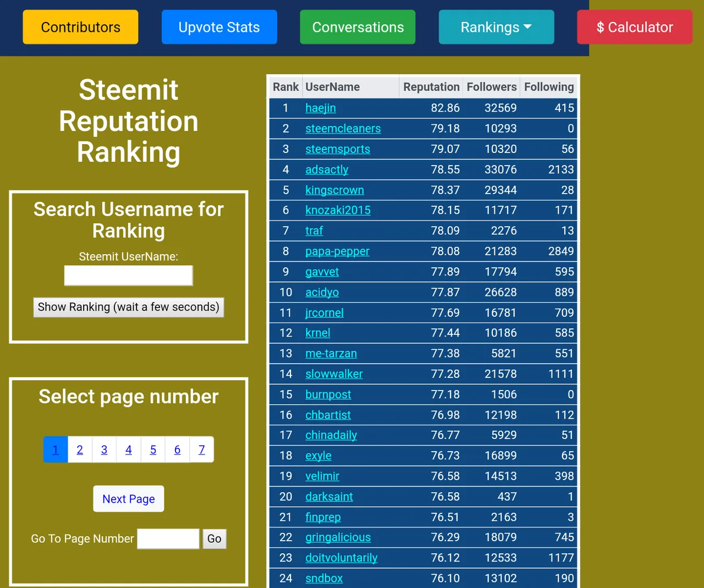Go to page 6 in pagination
The width and height of the screenshot is (704, 588).
pos(177,450)
